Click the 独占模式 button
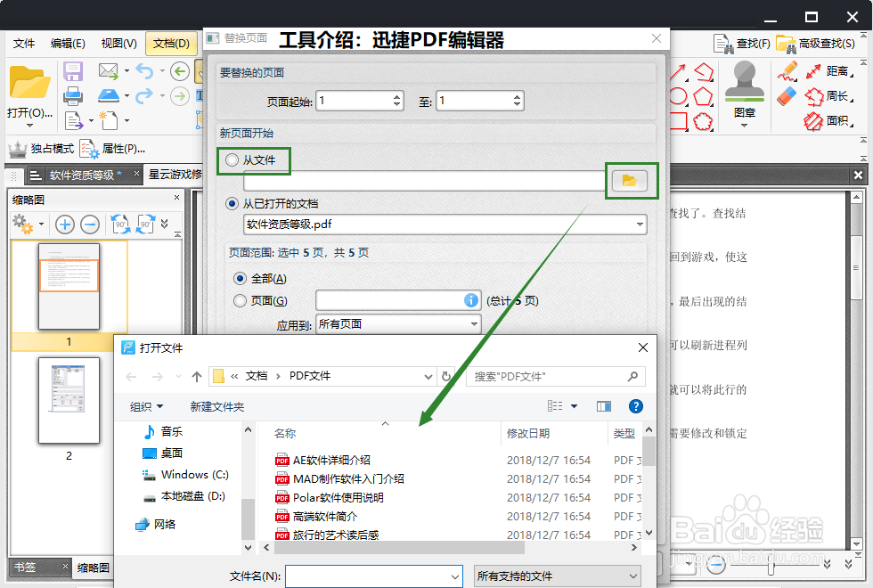Screen dimensions: 873x588 41,149
